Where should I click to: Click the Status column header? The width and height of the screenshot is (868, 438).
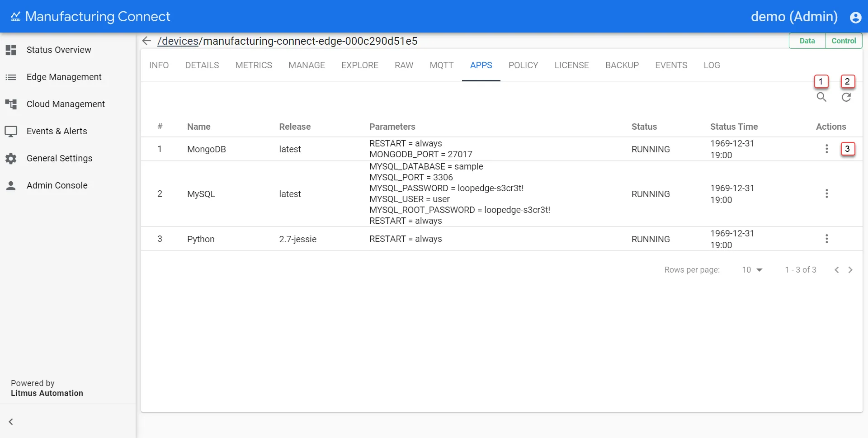(x=644, y=127)
